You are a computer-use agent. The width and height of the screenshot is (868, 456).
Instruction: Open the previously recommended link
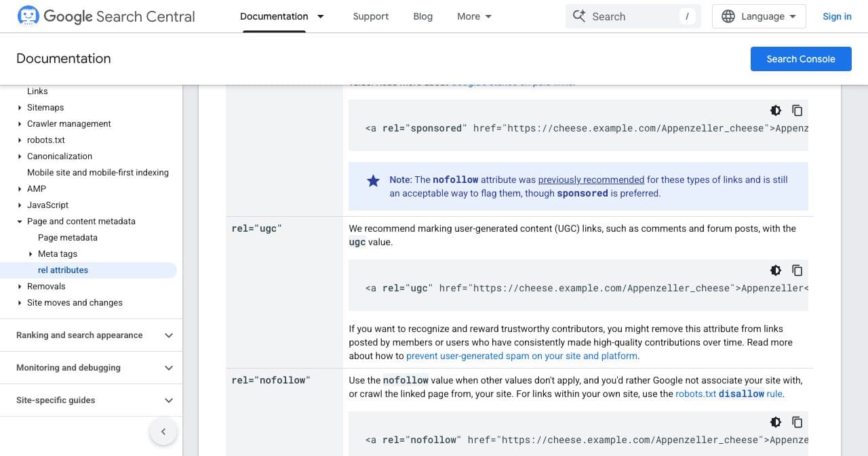pos(591,180)
